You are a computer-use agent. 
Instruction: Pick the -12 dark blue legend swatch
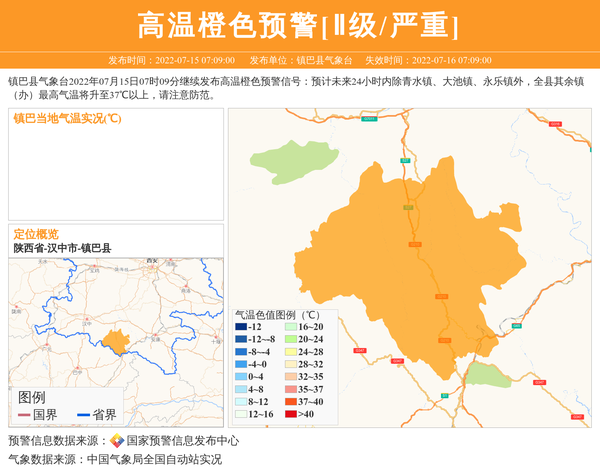click(241, 327)
